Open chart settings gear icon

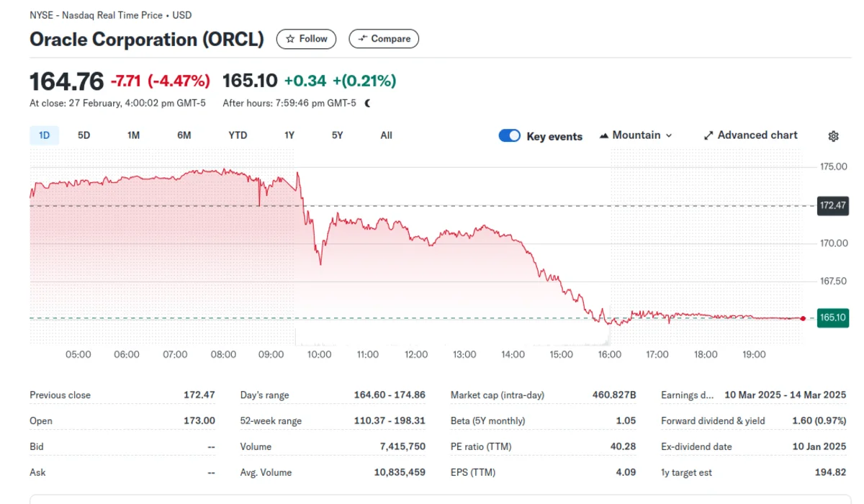(833, 136)
